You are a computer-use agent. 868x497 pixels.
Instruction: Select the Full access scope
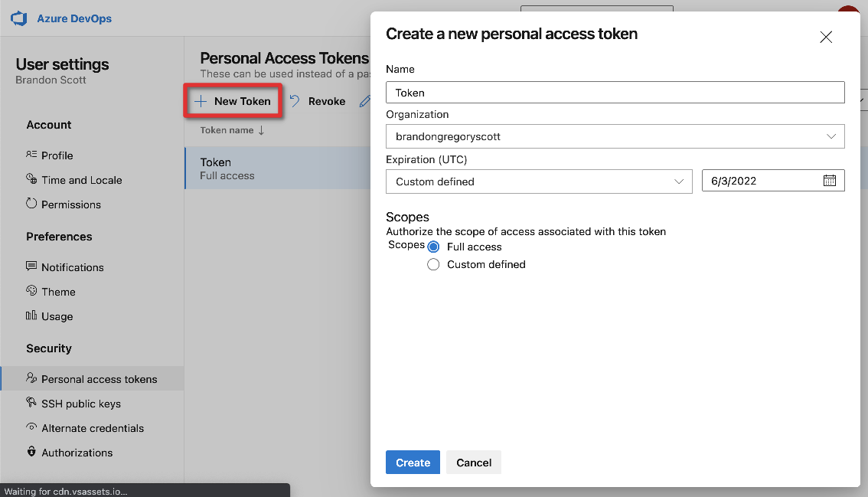(433, 247)
